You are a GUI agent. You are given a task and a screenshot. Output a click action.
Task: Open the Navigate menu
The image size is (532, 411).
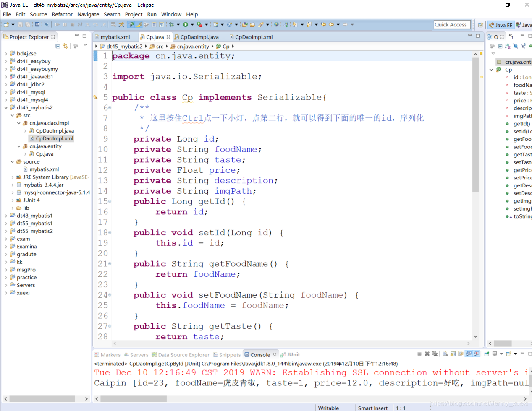[88, 14]
